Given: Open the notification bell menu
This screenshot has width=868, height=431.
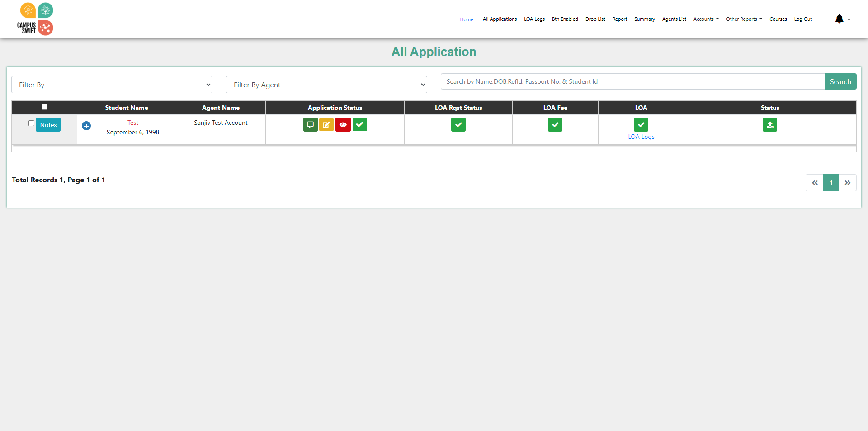Looking at the screenshot, I should (842, 19).
